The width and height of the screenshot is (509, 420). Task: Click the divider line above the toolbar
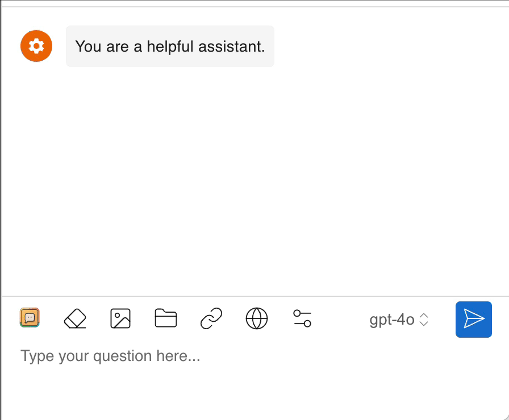click(x=256, y=296)
